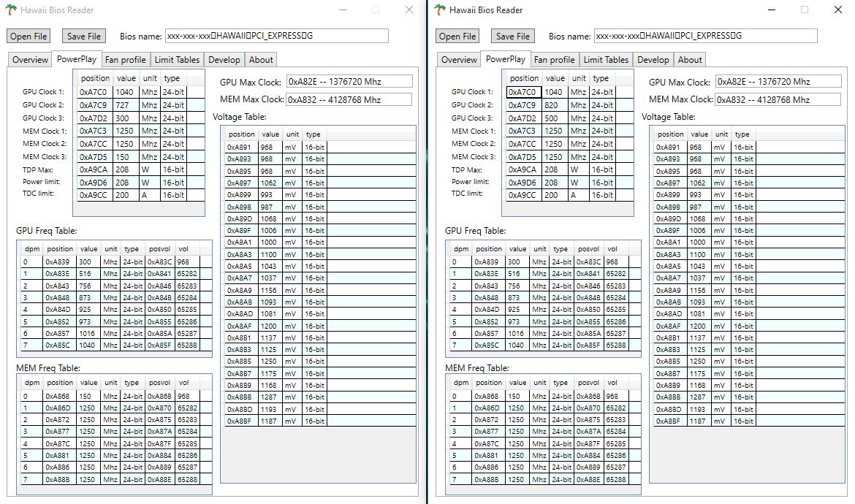Minimize the right Hawaii Bios Reader window
The image size is (855, 504).
click(x=771, y=10)
